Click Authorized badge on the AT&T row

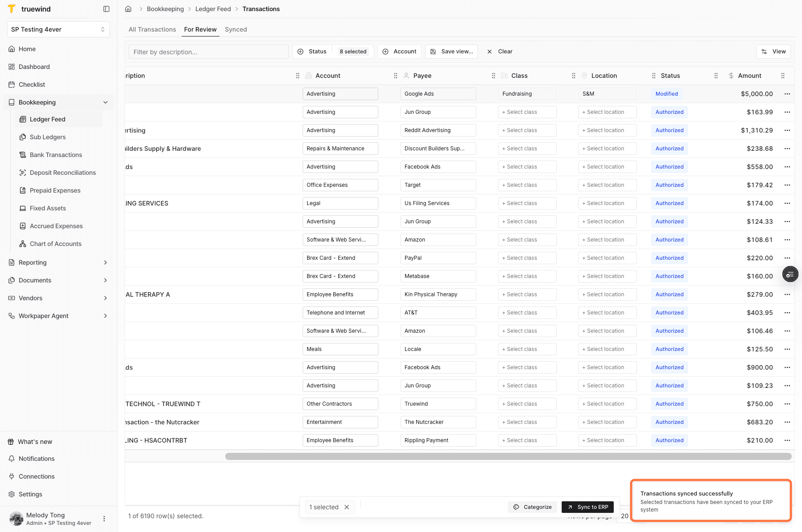(x=669, y=313)
